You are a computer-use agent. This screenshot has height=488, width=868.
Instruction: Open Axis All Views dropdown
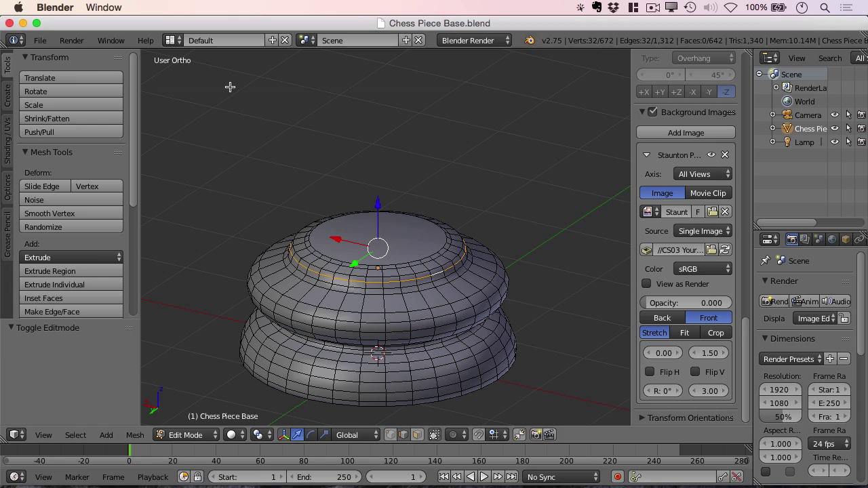click(702, 174)
